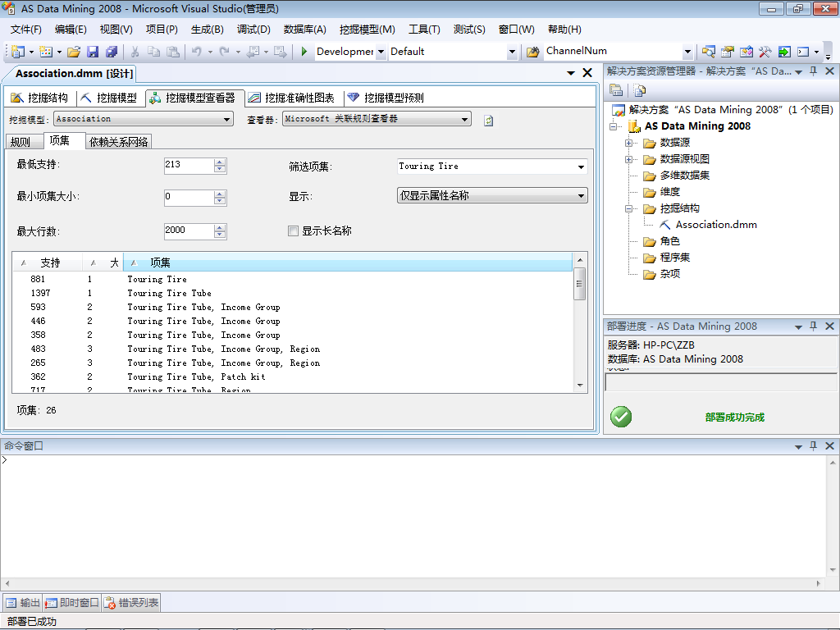Click the Redo arrow icon
Image resolution: width=840 pixels, height=630 pixels.
click(x=225, y=52)
